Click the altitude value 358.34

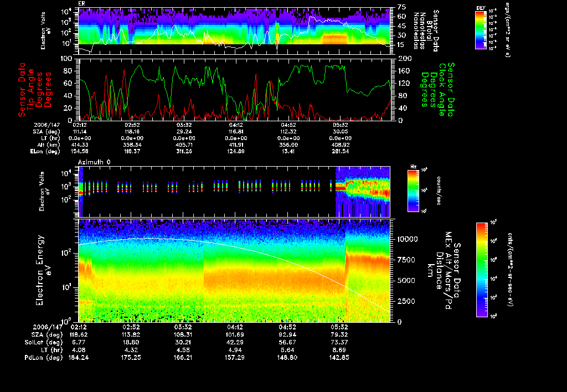[132, 145]
